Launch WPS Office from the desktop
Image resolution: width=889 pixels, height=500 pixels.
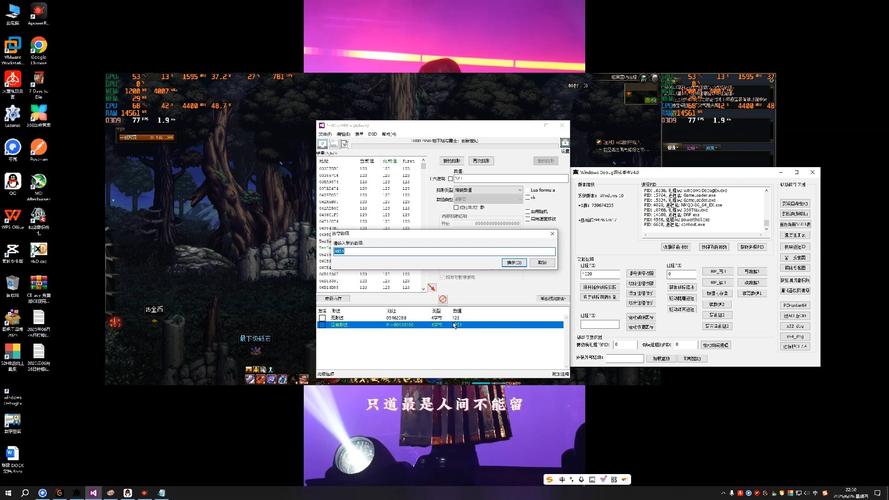[12, 216]
